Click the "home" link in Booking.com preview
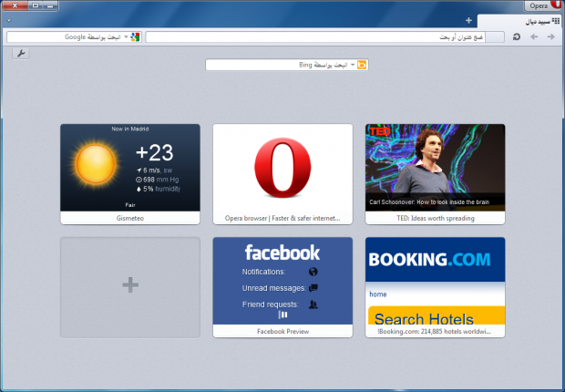The image size is (565, 392). click(378, 294)
